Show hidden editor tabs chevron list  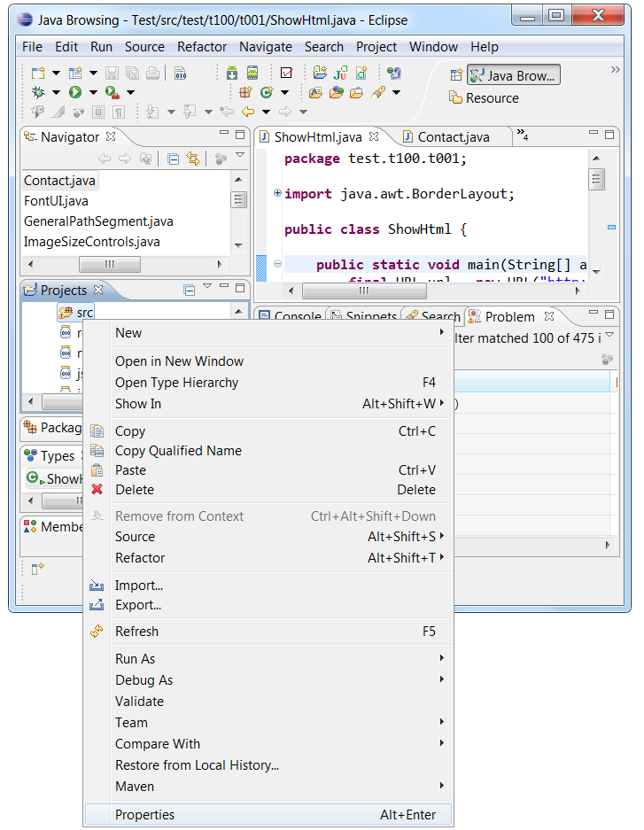523,135
